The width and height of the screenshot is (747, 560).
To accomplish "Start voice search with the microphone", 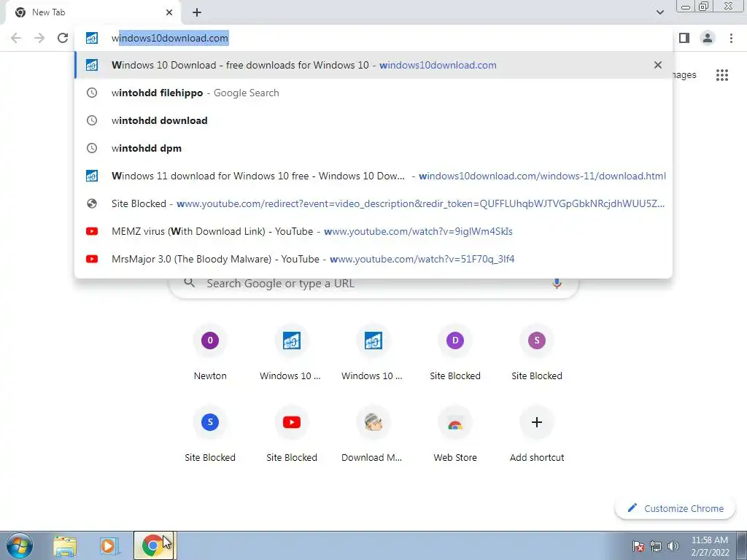I will 557,284.
